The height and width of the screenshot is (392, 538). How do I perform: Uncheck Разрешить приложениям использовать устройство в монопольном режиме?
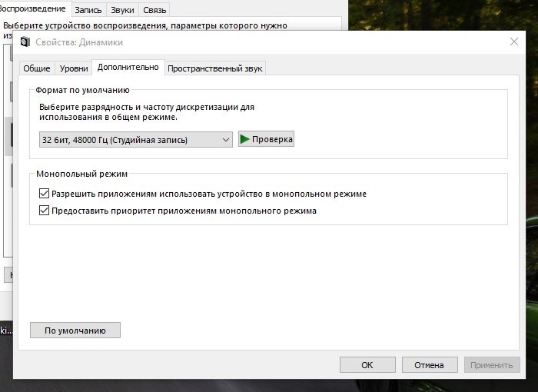(x=44, y=194)
